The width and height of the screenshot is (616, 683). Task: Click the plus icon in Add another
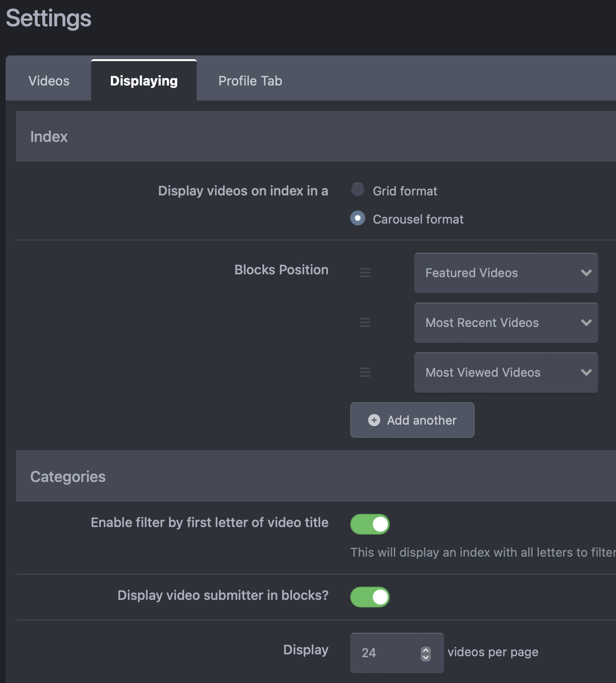point(374,420)
